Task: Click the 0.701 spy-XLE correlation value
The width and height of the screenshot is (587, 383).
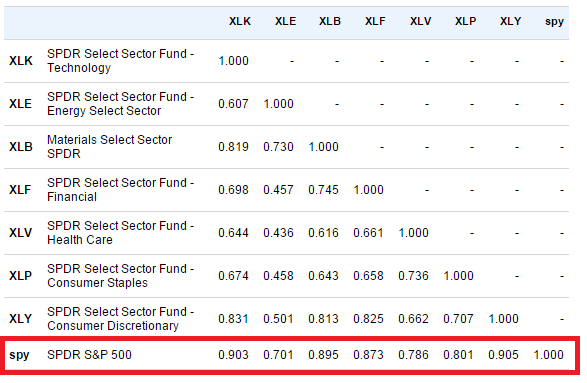Action: click(278, 355)
